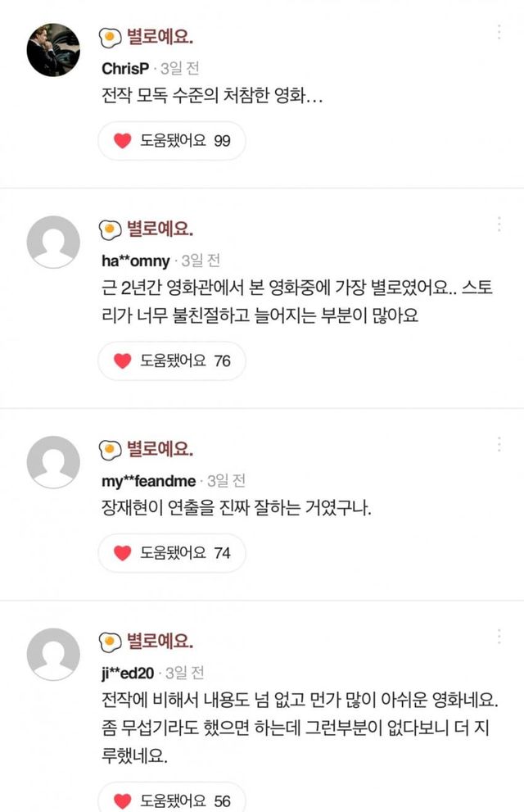Open ChrisP username profile link
Image resolution: width=524 pixels, height=812 pixels.
[124, 69]
